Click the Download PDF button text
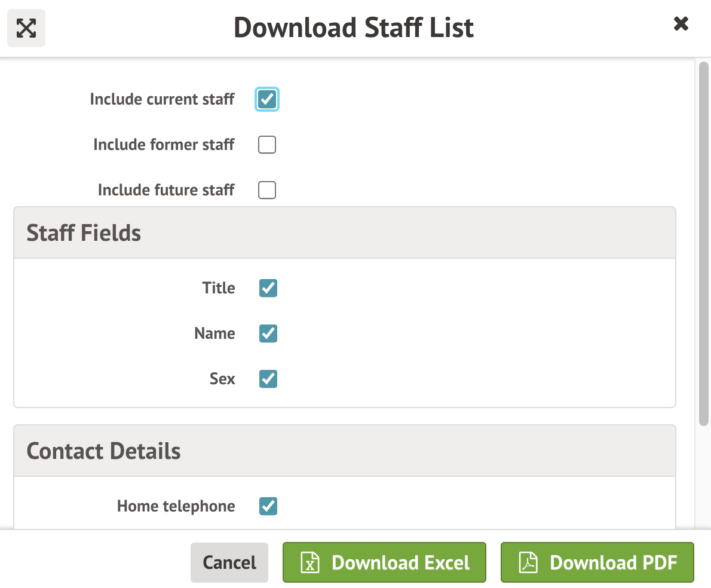Viewport: 711px width, 588px height. 613,563
